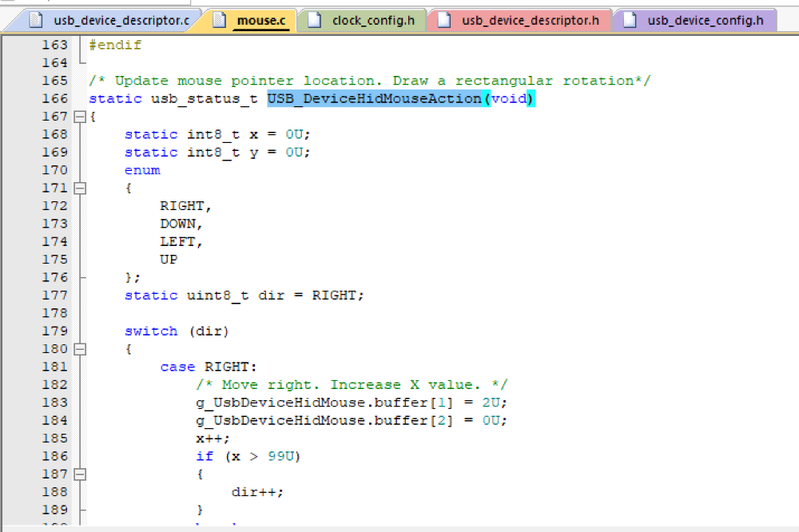Open the clock_config.h tab
The width and height of the screenshot is (799, 532).
[363, 21]
